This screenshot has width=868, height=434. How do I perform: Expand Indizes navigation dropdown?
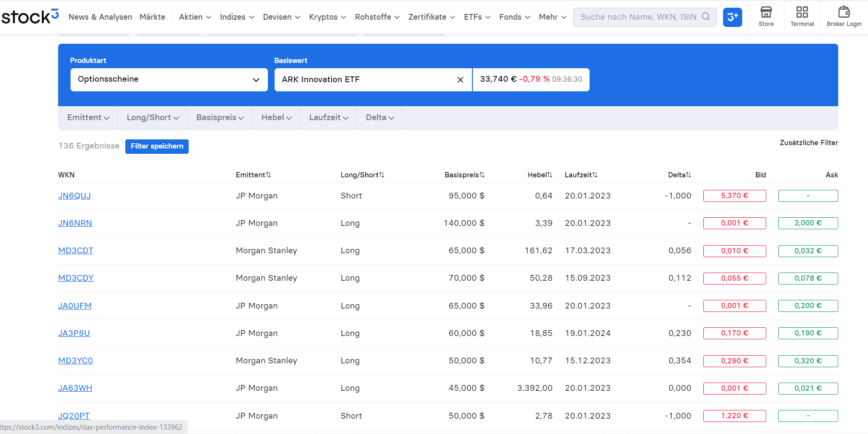(x=237, y=17)
